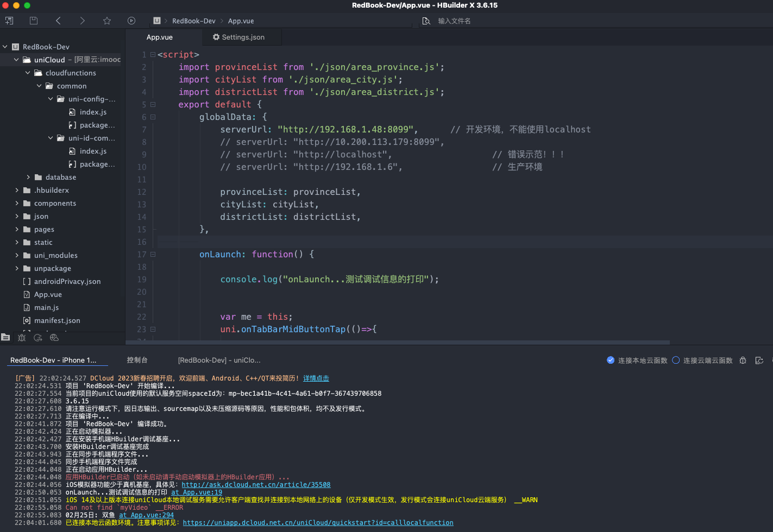Click the index.js file icon under uni-config
This screenshot has height=532, width=773.
72,112
